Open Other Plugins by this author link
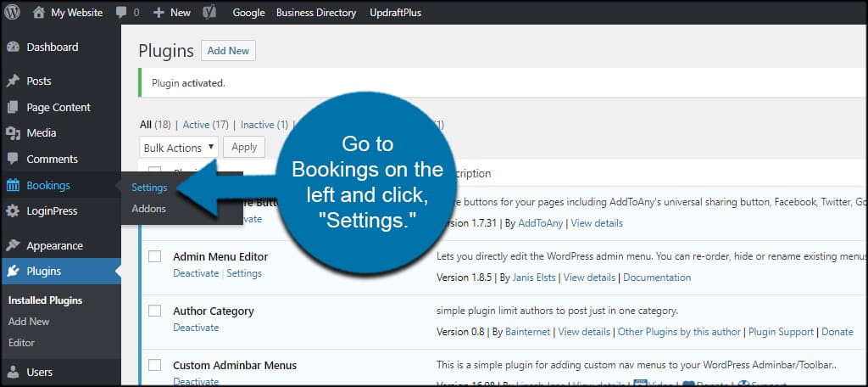Image resolution: width=868 pixels, height=387 pixels. click(679, 332)
